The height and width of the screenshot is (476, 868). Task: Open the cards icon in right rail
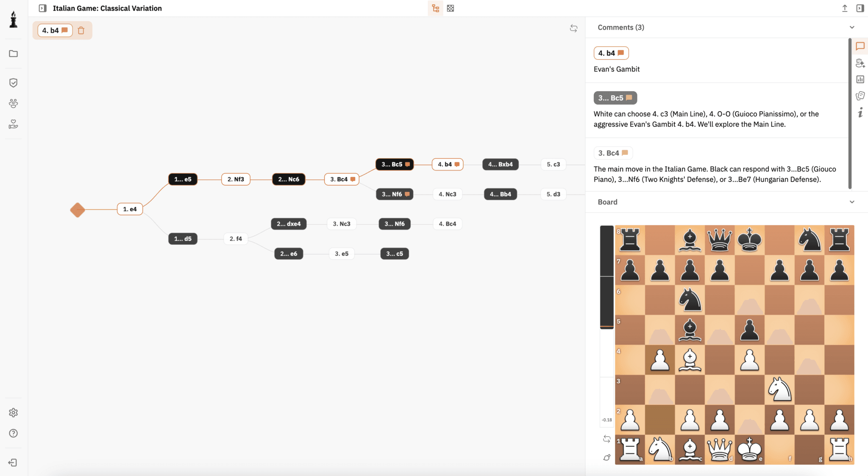[860, 96]
